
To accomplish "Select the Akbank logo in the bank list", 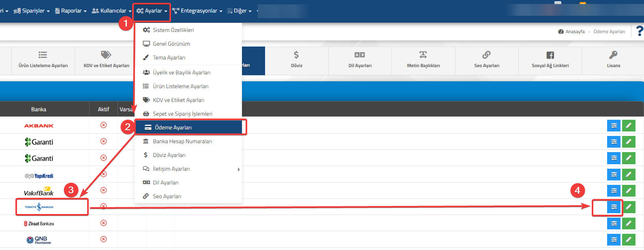I will [39, 126].
